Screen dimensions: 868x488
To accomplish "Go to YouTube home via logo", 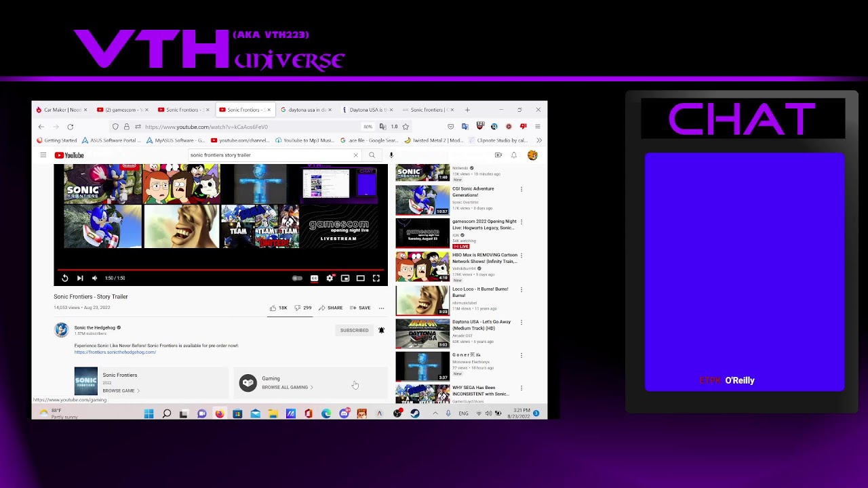I will [69, 155].
